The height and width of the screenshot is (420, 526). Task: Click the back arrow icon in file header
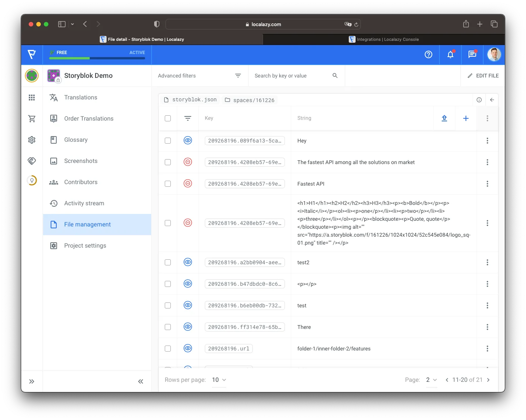pos(492,100)
